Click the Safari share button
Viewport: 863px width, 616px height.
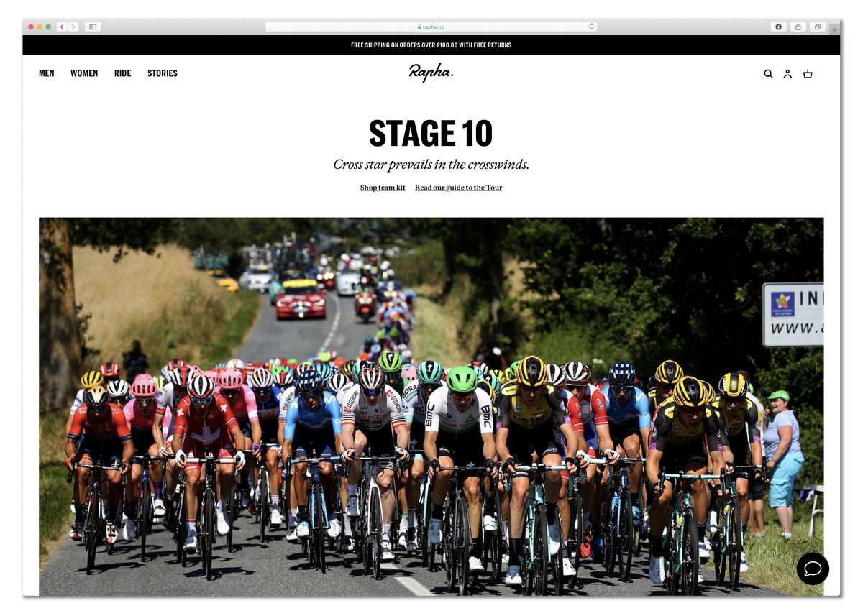798,27
